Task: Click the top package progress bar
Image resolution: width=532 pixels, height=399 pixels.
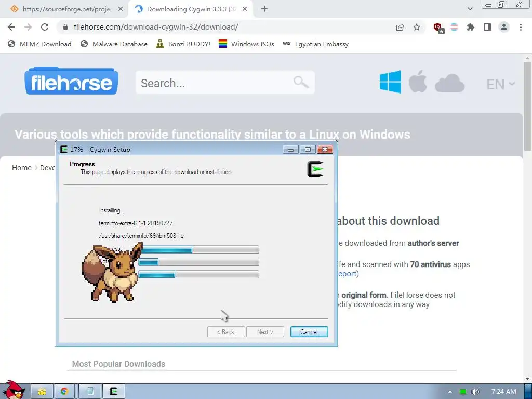Action: pos(199,250)
